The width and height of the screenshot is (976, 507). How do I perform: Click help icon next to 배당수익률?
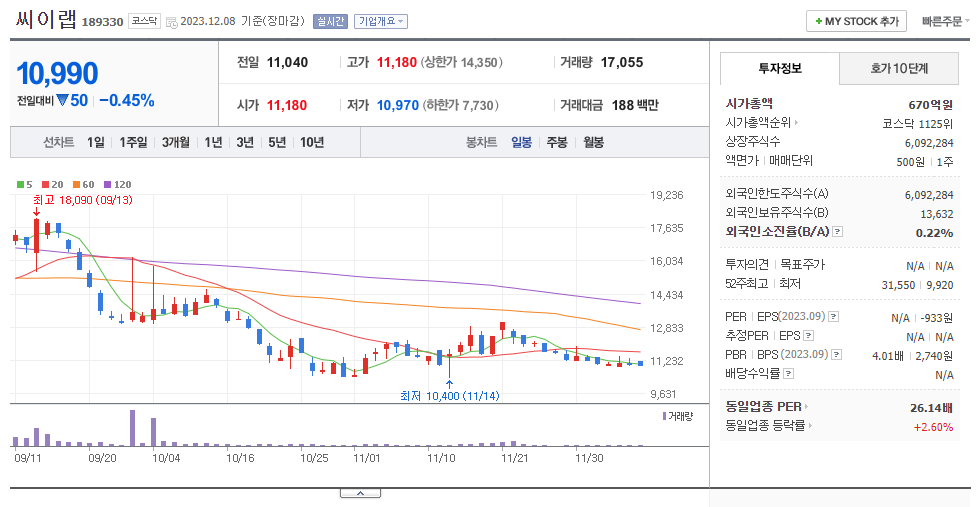[x=789, y=374]
